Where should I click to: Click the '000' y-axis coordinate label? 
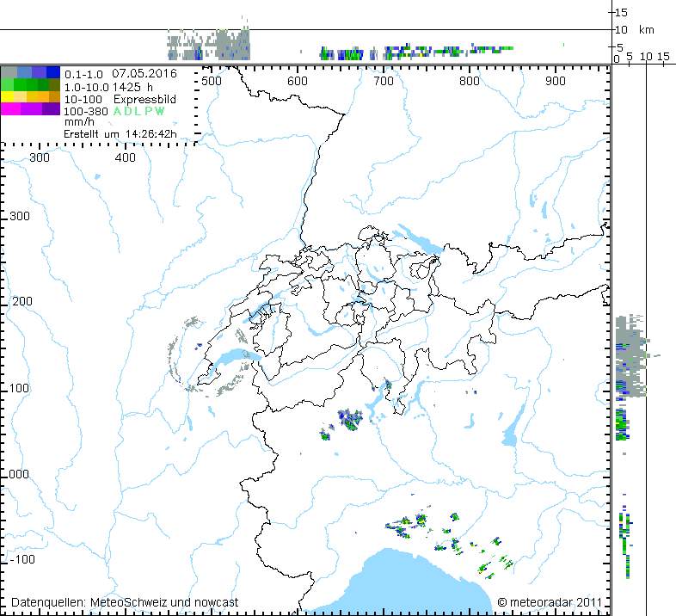tap(19, 474)
